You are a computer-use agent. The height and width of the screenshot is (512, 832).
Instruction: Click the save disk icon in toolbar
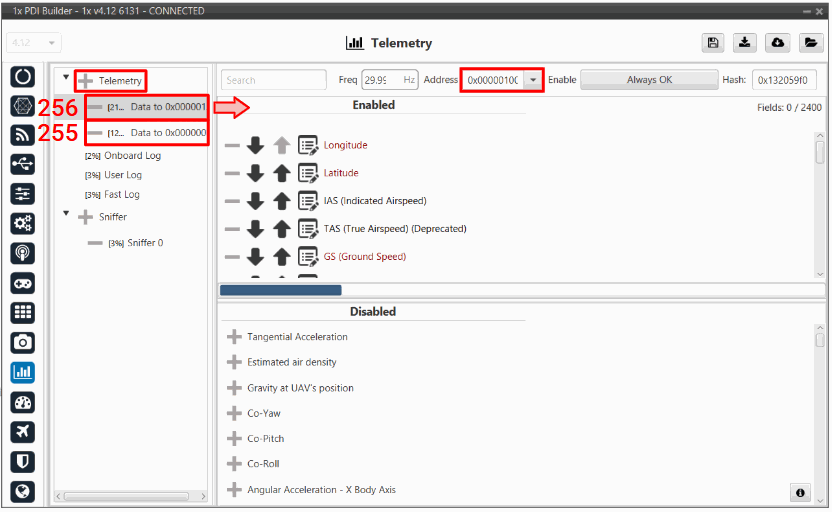[713, 43]
